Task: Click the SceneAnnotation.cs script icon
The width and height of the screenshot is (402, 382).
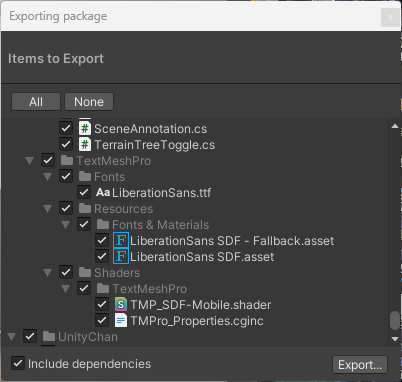Action: tap(85, 129)
